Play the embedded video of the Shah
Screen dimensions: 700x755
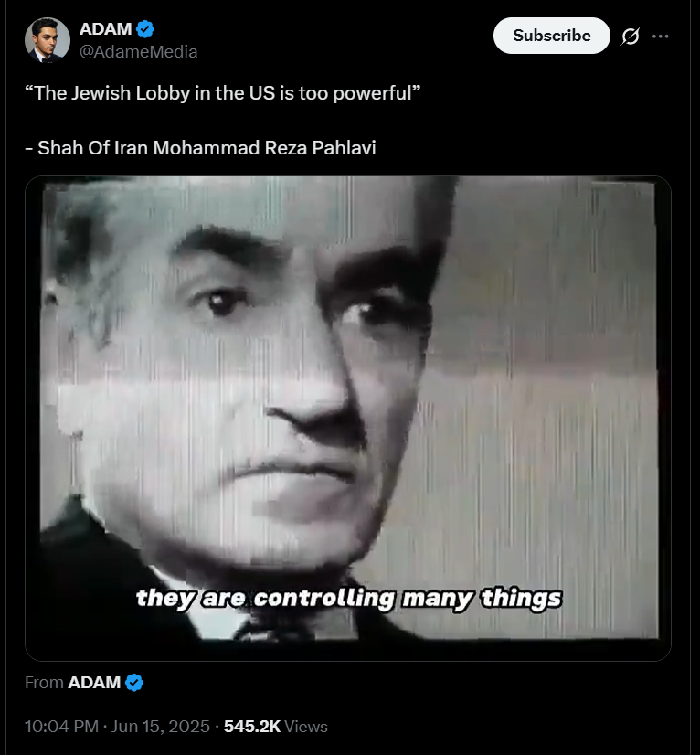click(348, 419)
